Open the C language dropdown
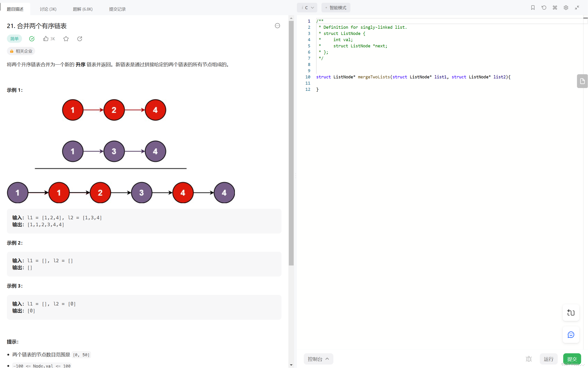This screenshot has width=588, height=368. [x=307, y=8]
